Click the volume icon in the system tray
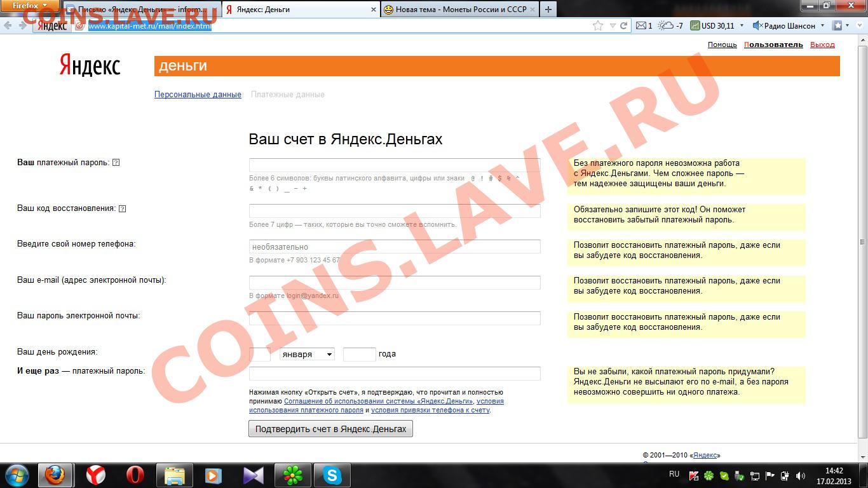This screenshot has height=488, width=868. (801, 475)
